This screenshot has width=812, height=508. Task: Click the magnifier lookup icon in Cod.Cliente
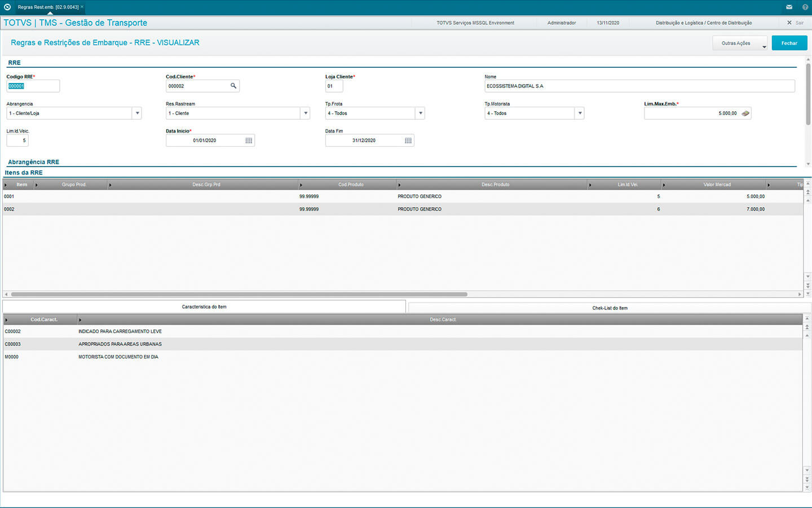tap(233, 86)
